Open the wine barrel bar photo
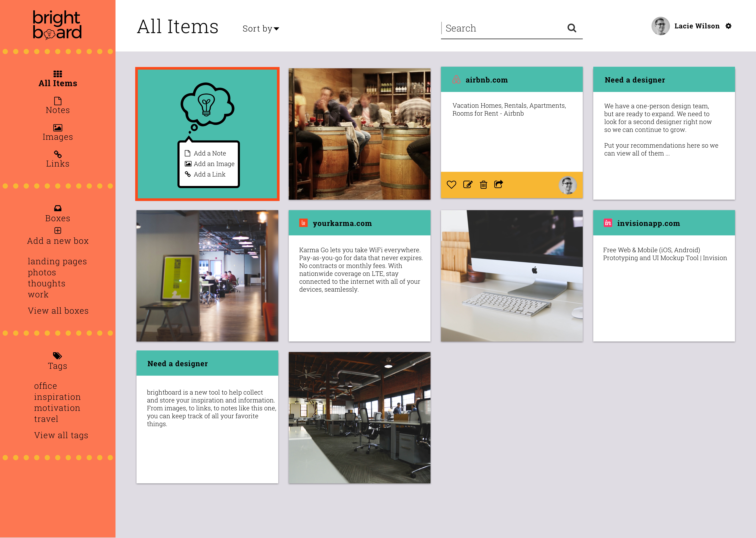 [x=359, y=134]
